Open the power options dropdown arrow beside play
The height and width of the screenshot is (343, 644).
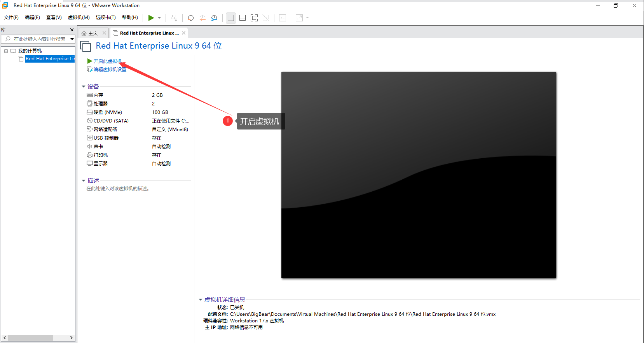159,18
